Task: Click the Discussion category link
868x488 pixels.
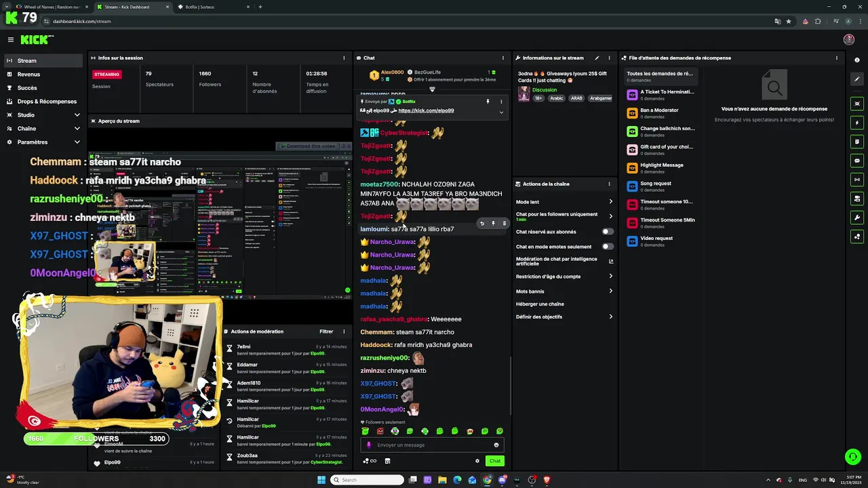Action: tap(545, 89)
